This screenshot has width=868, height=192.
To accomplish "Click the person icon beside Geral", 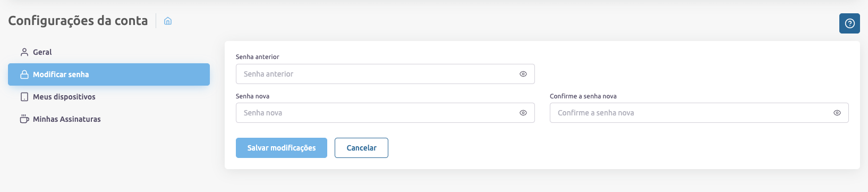I will (24, 52).
